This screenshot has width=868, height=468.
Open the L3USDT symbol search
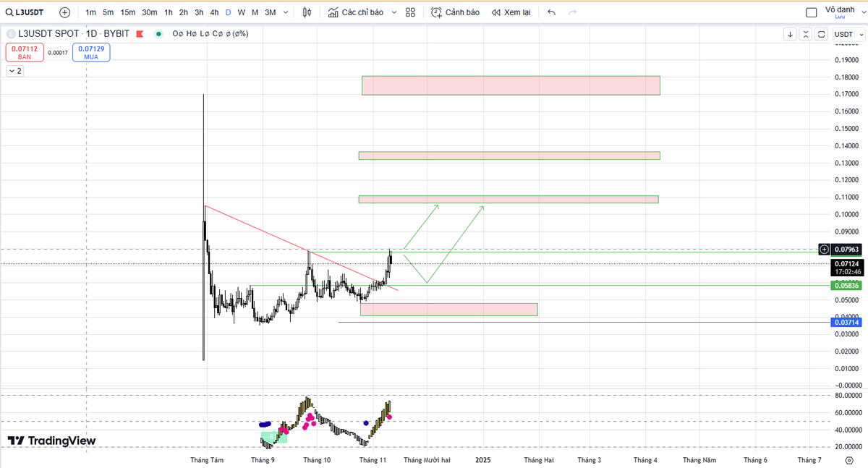[x=23, y=12]
